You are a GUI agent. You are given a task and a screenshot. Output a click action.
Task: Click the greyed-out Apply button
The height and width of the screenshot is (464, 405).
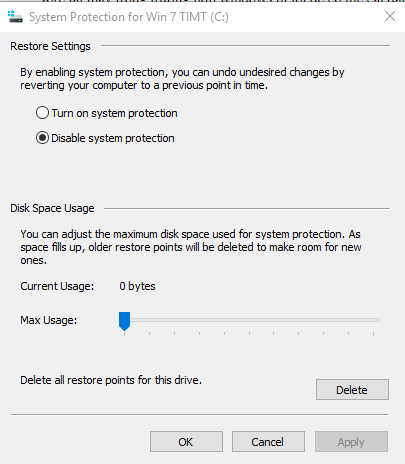(351, 442)
